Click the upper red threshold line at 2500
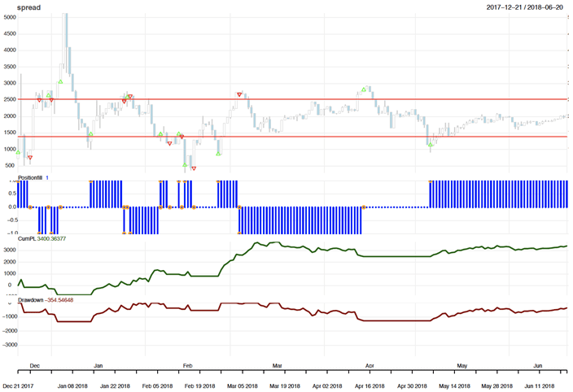573x392 pixels. tap(292, 99)
